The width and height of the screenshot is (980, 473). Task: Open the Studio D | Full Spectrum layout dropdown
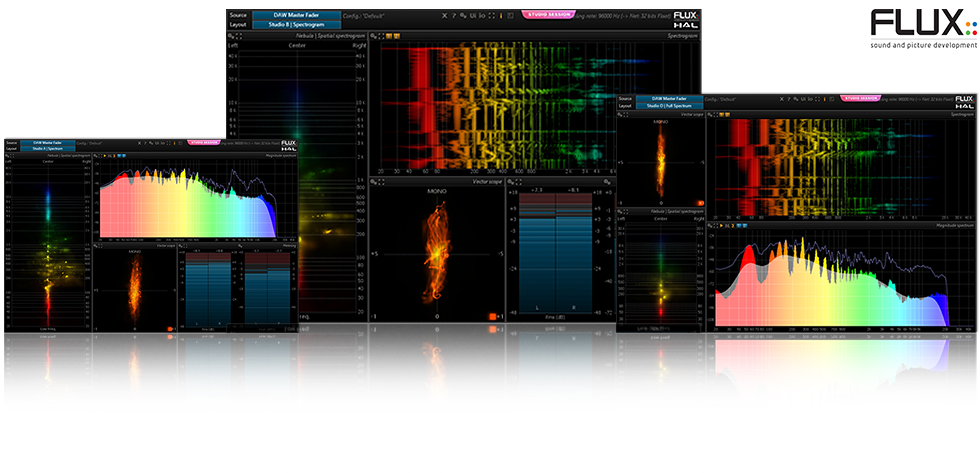(x=668, y=105)
